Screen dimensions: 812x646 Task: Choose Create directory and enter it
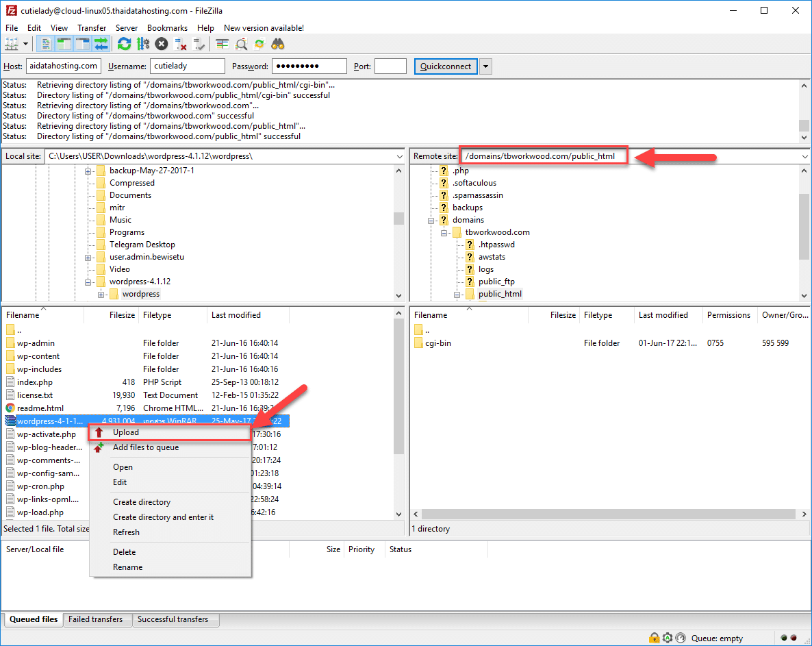pyautogui.click(x=169, y=517)
